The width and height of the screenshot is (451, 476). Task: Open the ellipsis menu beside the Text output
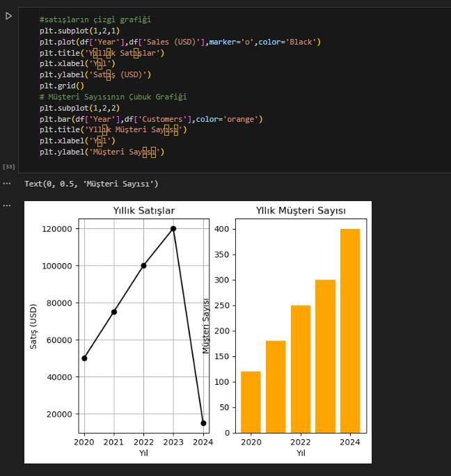pos(7,184)
